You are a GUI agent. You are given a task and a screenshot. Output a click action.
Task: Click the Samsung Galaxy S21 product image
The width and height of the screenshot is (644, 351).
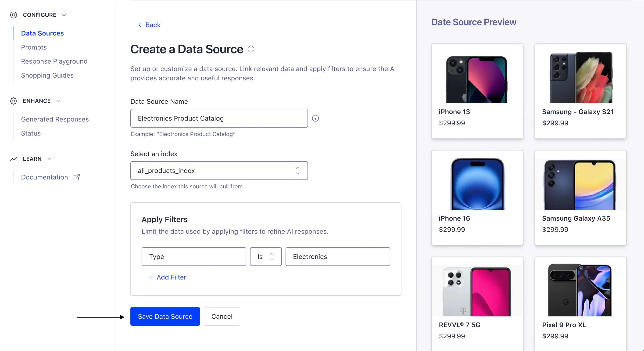581,78
